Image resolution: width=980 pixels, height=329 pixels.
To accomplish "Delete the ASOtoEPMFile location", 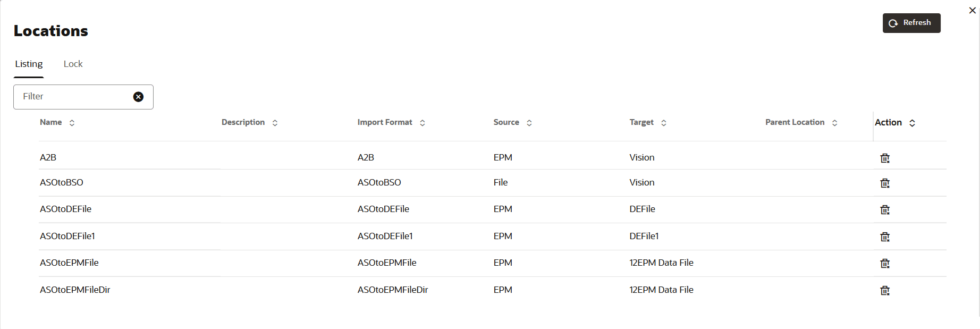I will (885, 263).
